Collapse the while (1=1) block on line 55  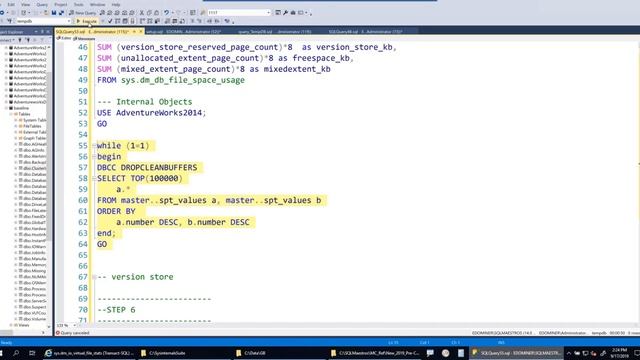pyautogui.click(x=94, y=146)
